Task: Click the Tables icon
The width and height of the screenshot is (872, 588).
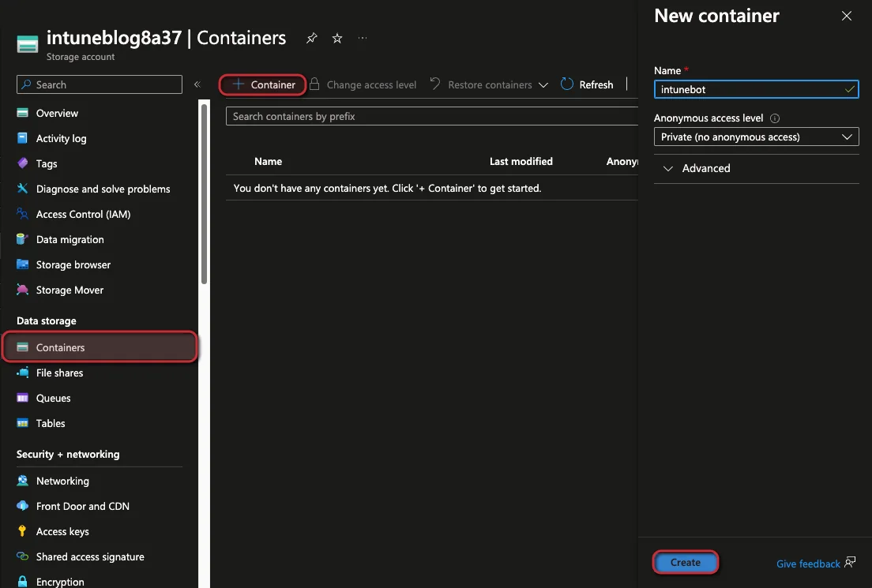Action: pyautogui.click(x=22, y=423)
